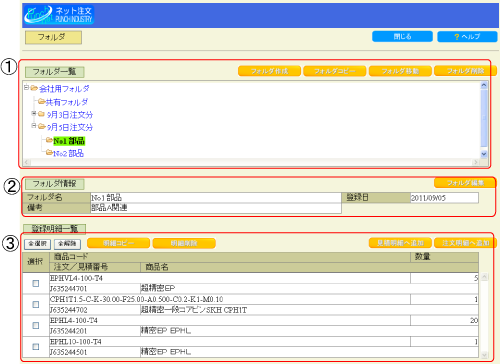Click the 全選択 button
500x364 pixels.
[37, 244]
